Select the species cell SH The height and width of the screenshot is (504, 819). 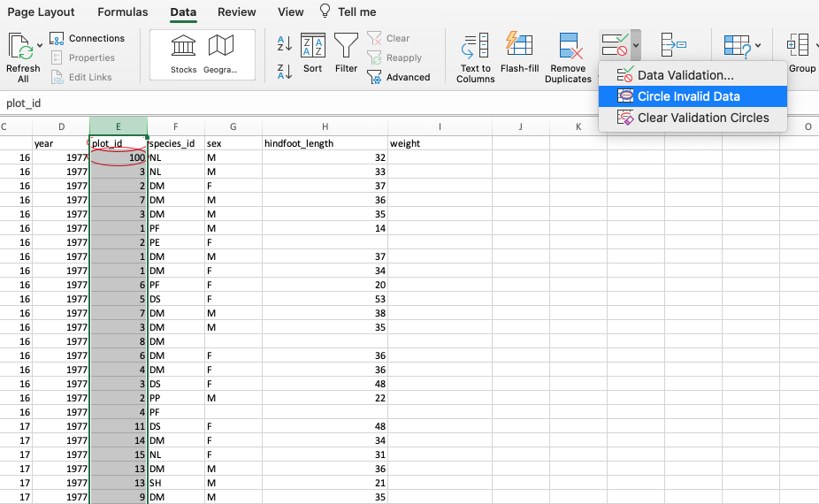click(176, 483)
